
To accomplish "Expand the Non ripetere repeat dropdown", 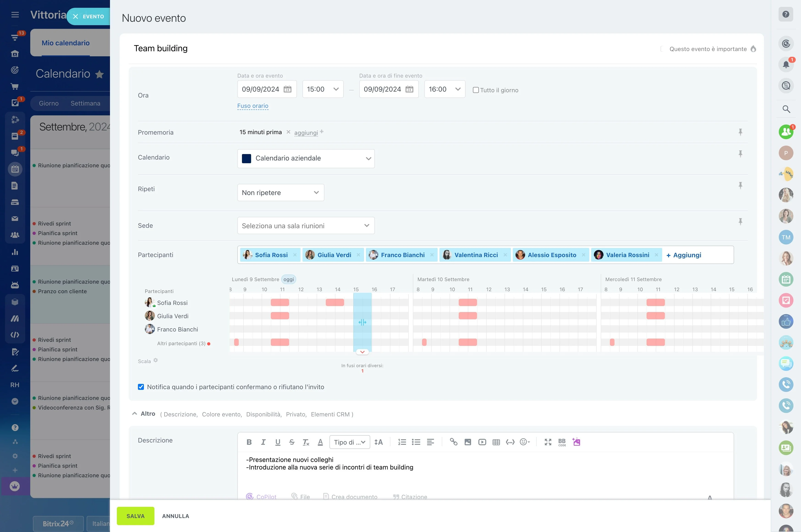I will coord(280,193).
